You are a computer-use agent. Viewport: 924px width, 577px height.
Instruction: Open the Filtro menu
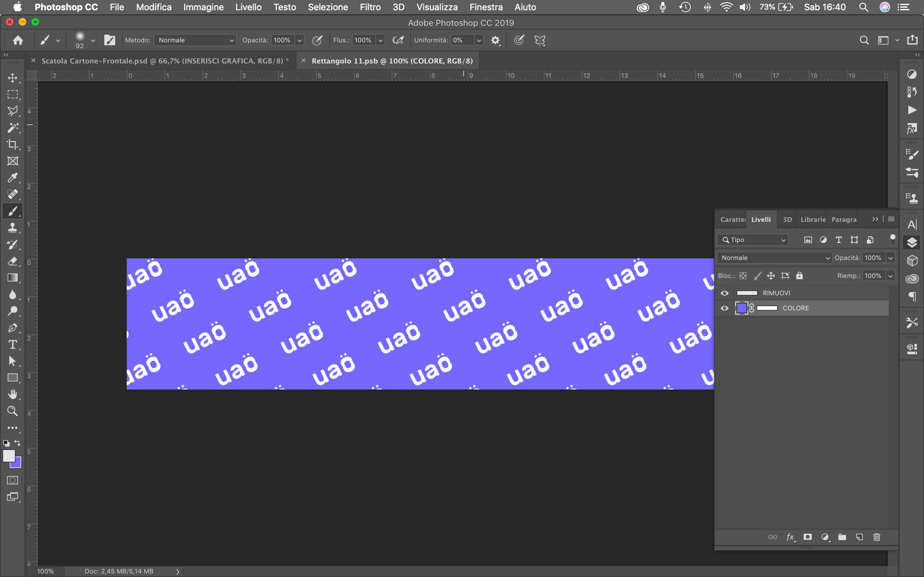(370, 7)
